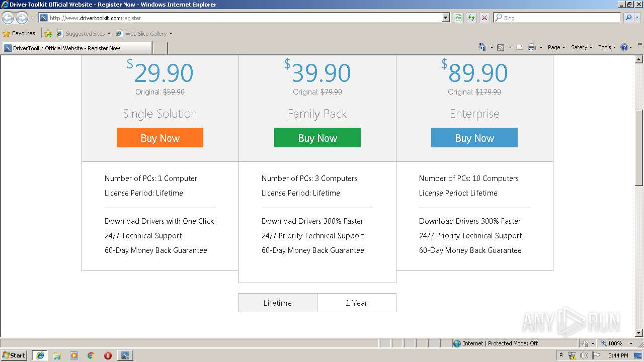Click the Read Mail envelope icon
The image size is (644, 362).
[520, 47]
